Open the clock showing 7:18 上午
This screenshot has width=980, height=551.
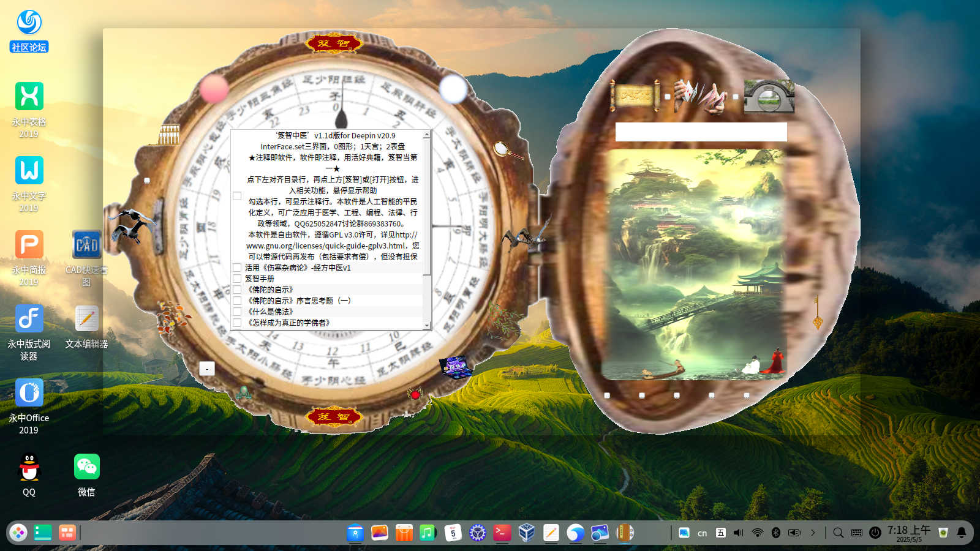909,533
